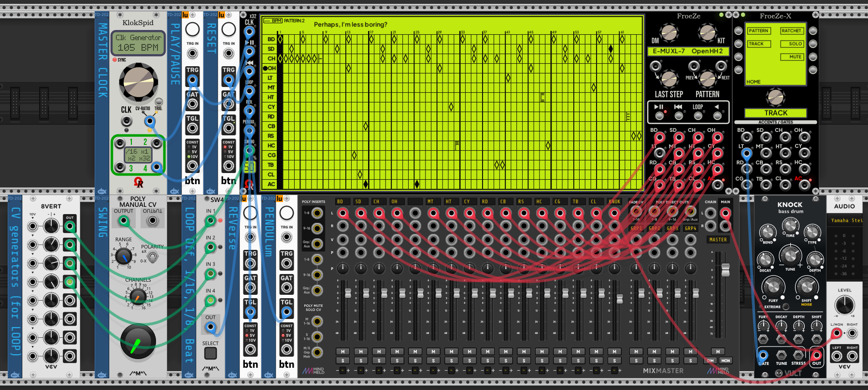
Task: Click the PATTERN:2 header in sequencer display
Action: pos(295,21)
